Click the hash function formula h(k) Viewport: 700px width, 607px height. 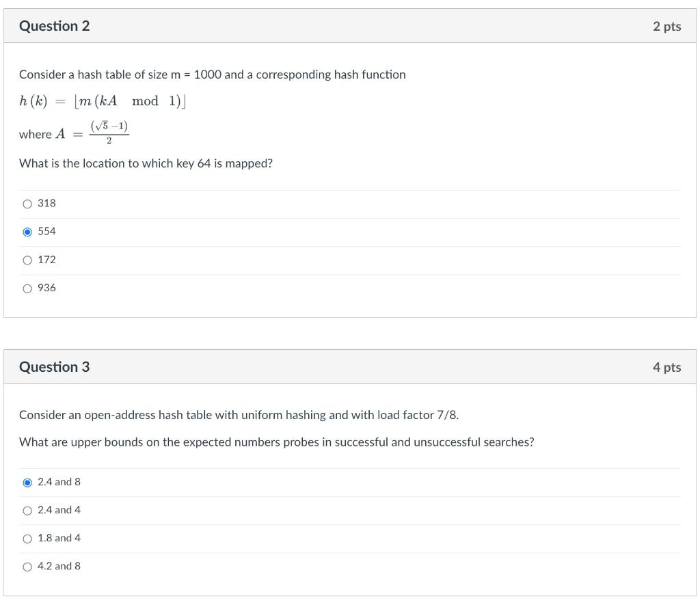click(x=103, y=100)
